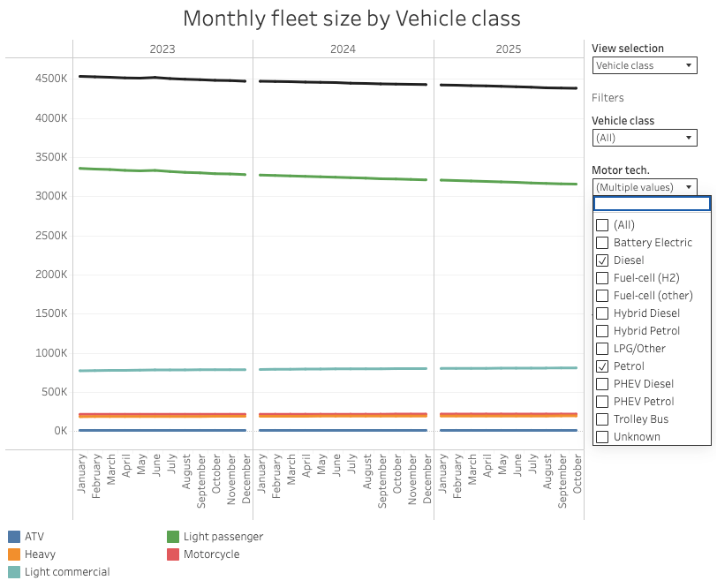Check the PHEV Diesel option

tap(602, 384)
